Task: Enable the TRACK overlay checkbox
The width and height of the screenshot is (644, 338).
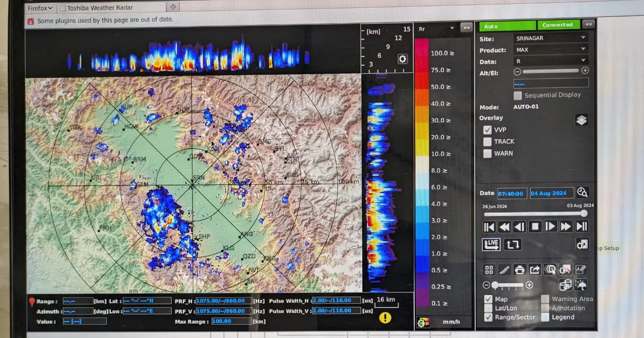Action: point(487,142)
